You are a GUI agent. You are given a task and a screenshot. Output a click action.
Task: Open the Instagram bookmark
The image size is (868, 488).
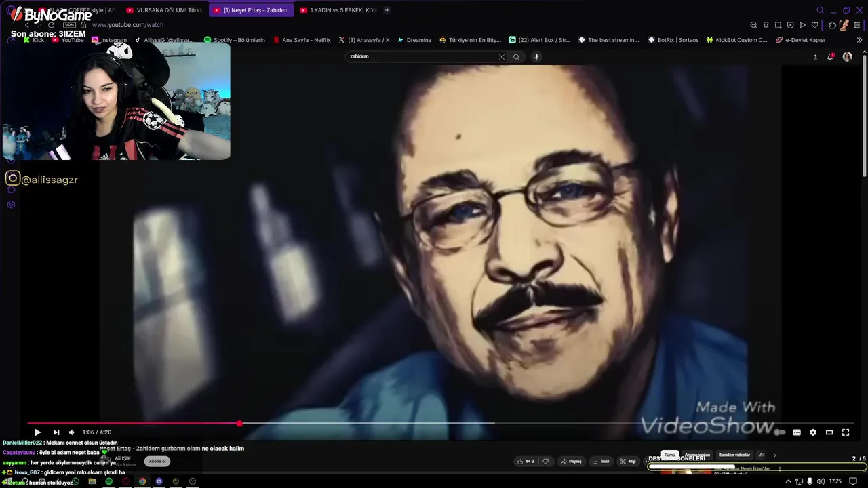[108, 40]
